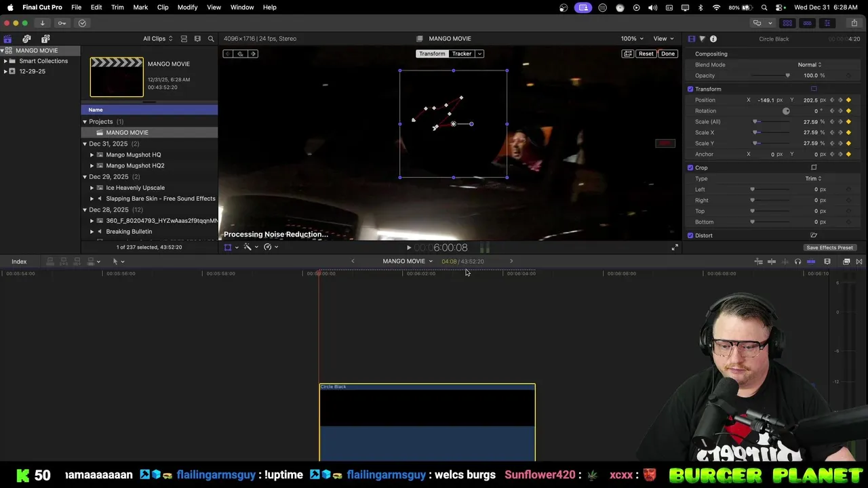Open the Photos and Audio sidebar
The image size is (868, 488).
coord(26,39)
